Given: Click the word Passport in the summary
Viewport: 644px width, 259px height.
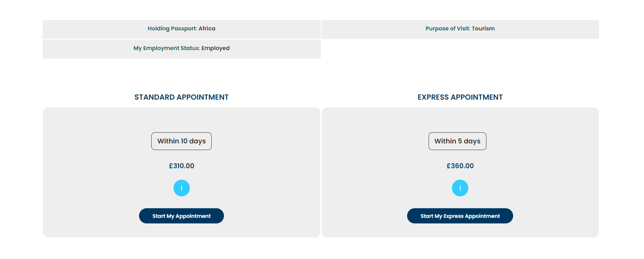Looking at the screenshot, I should (x=184, y=29).
